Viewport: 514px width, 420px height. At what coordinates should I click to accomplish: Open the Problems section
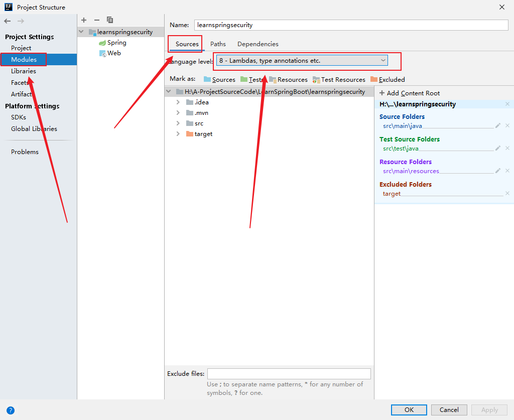tap(25, 152)
